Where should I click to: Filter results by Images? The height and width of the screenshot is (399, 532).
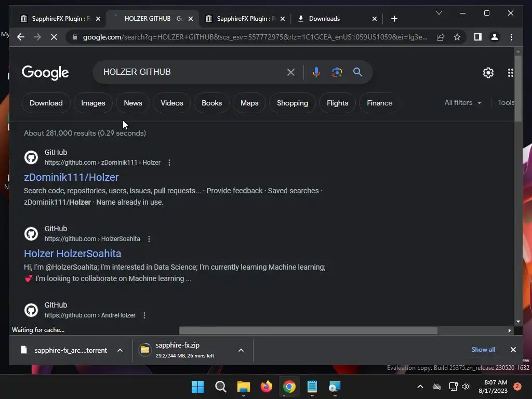(x=93, y=103)
